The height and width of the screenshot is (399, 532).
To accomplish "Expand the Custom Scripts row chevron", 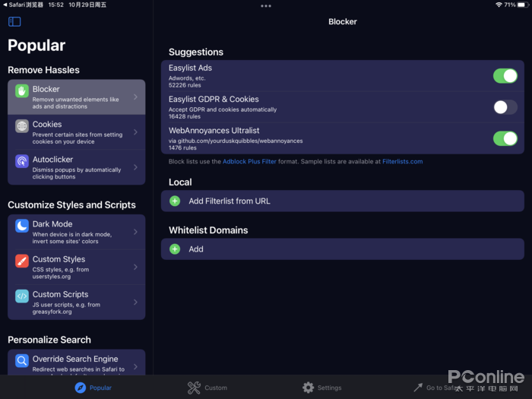I will point(136,302).
